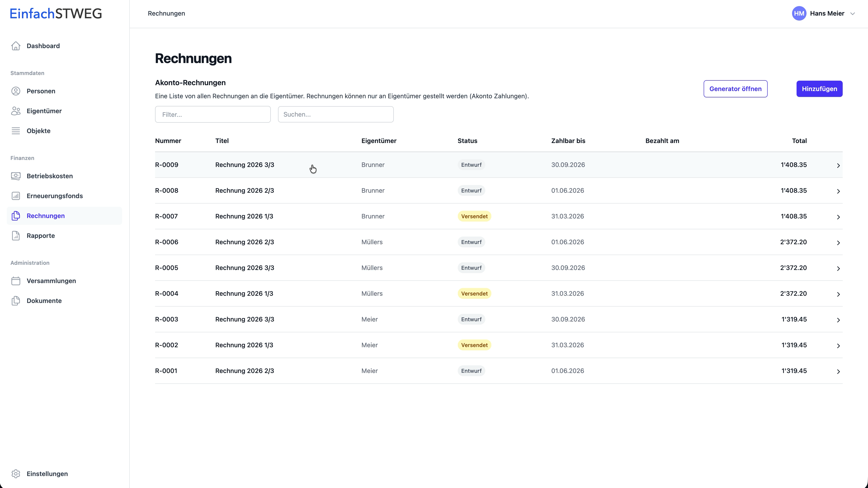Screen dimensions: 868x488
Task: Select Rechnungen in the sidebar
Action: (x=45, y=216)
